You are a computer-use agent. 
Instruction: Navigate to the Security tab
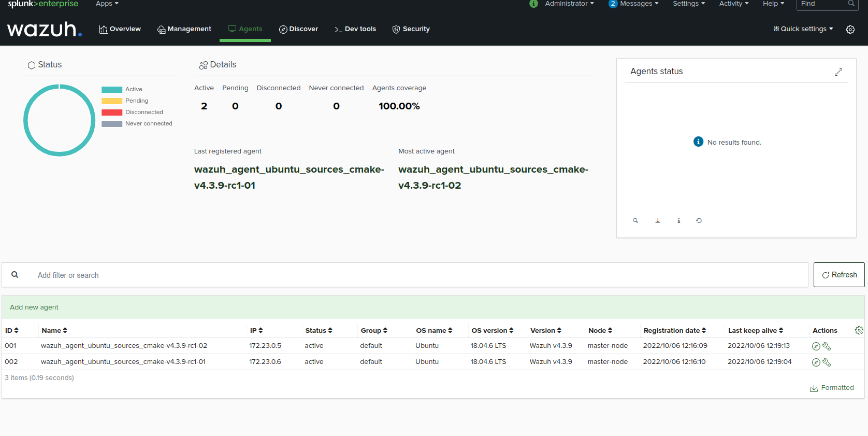click(411, 29)
